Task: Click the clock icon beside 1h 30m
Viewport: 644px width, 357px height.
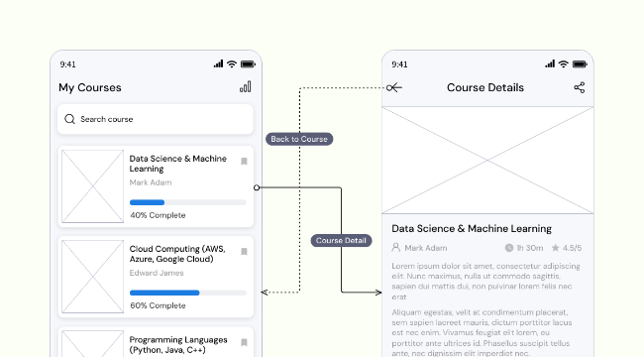Action: 509,248
